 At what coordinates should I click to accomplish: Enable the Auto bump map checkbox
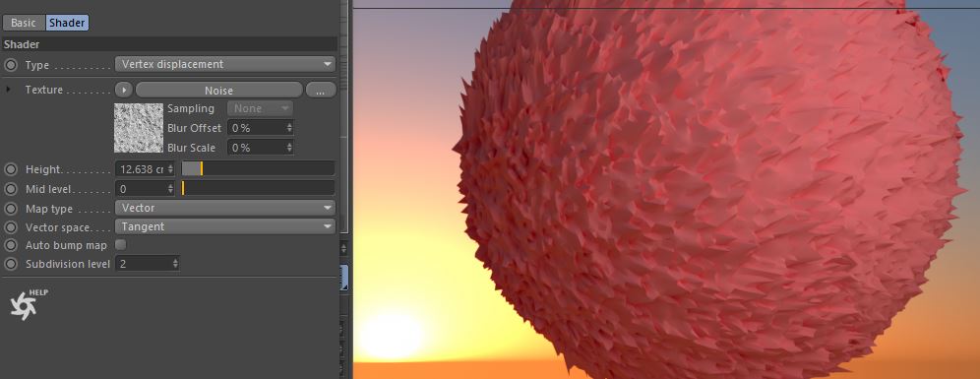[x=121, y=245]
